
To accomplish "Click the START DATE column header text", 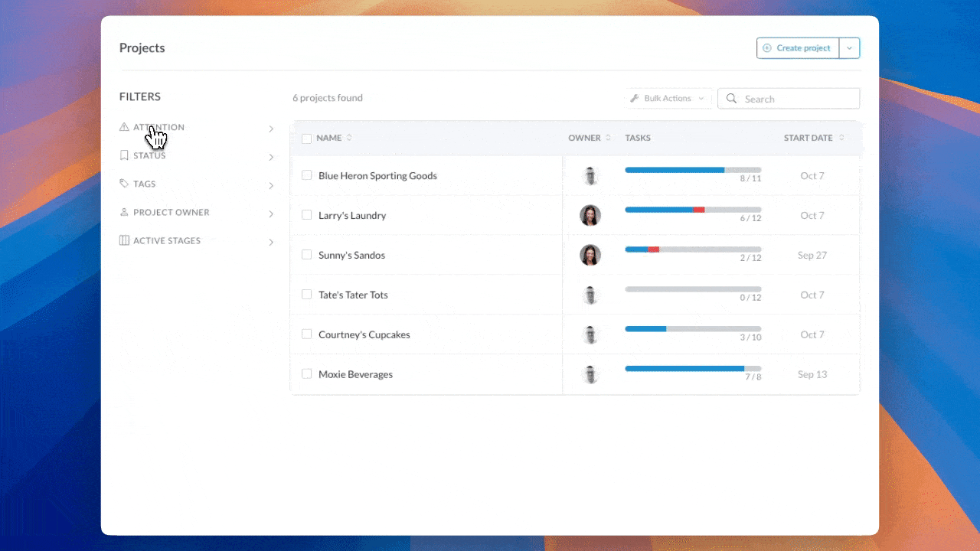I will pyautogui.click(x=808, y=138).
